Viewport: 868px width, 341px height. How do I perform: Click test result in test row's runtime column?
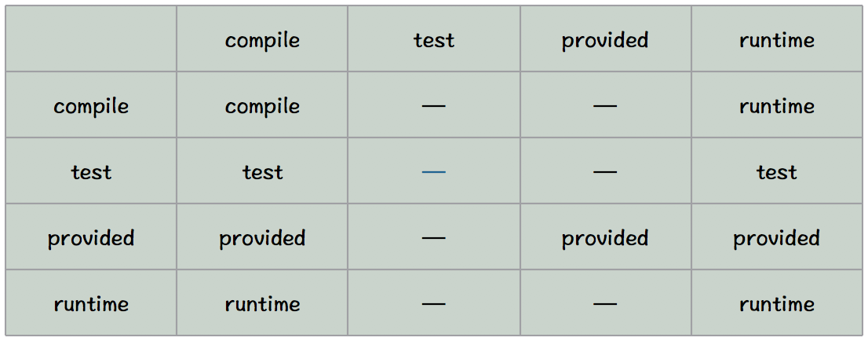coord(777,172)
